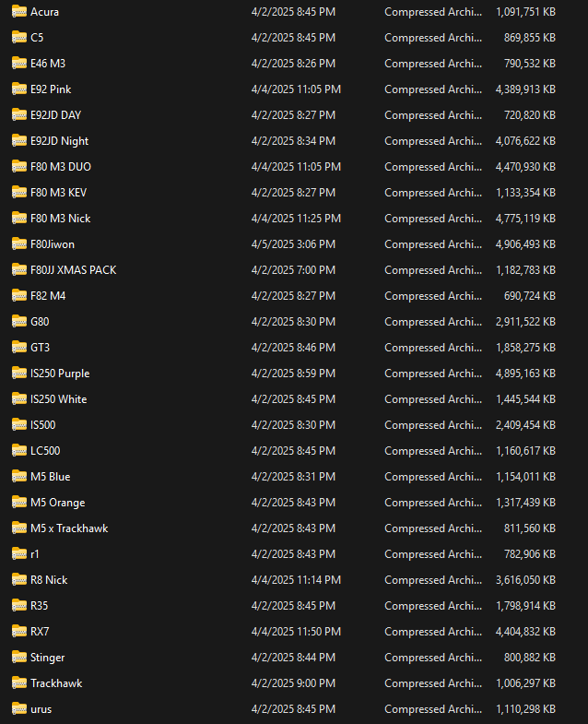Click date 4/2/2025 8:46 PM
The image size is (588, 724).
(293, 348)
